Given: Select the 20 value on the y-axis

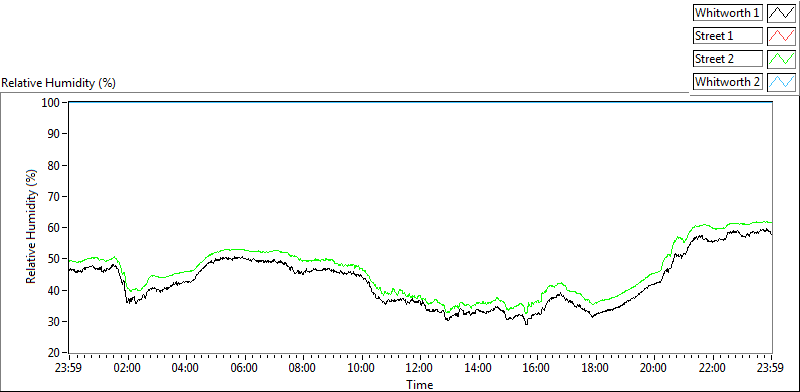Looking at the screenshot, I should [x=54, y=353].
